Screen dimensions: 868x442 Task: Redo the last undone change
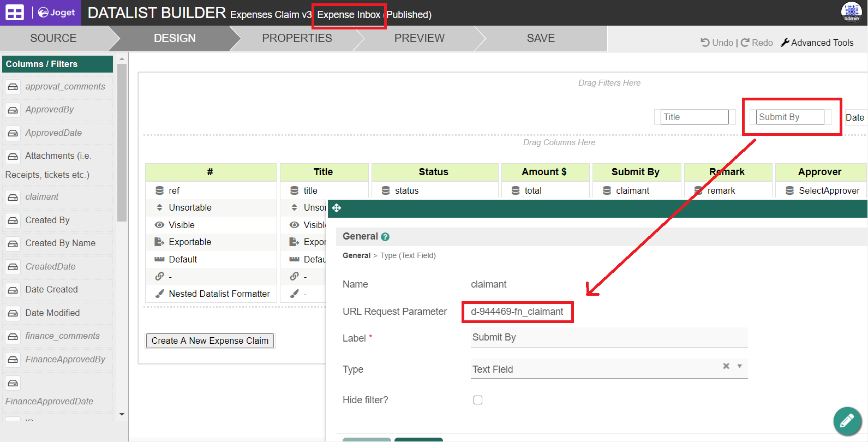[x=757, y=43]
